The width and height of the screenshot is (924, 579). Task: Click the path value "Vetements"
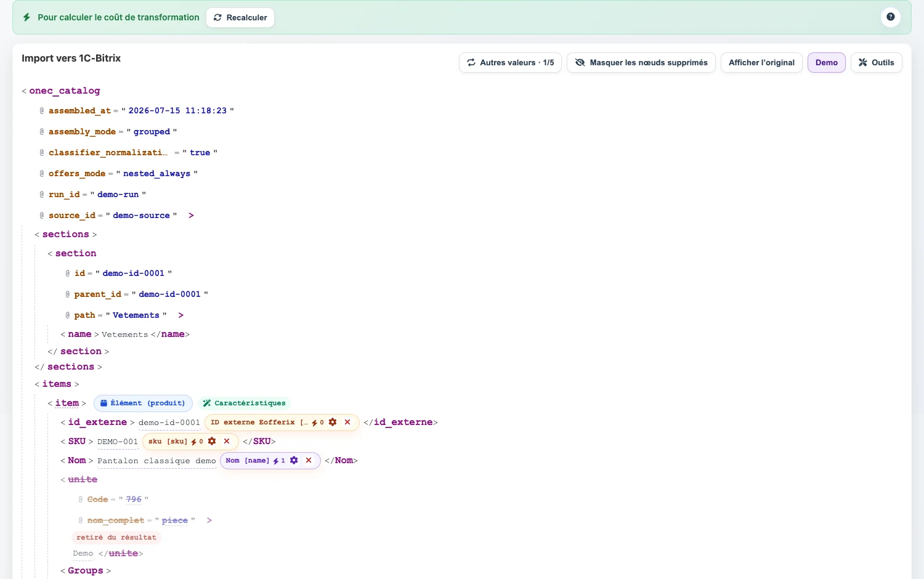coord(136,315)
